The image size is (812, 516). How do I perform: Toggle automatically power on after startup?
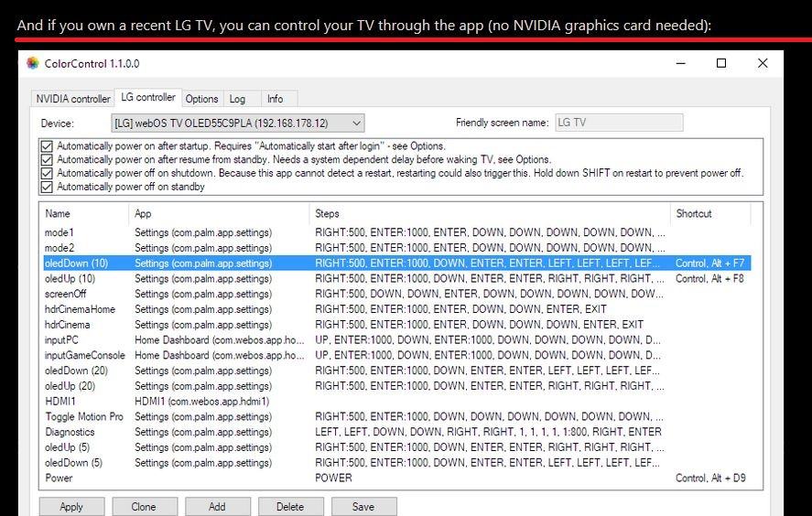point(47,146)
